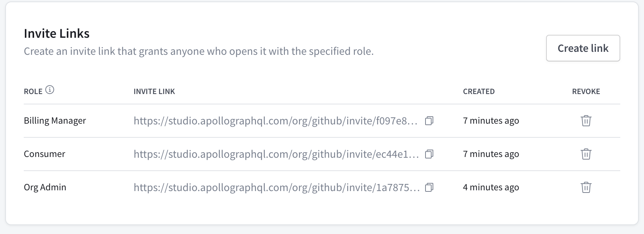Open the Org Admin invite URL
The height and width of the screenshot is (234, 644).
coord(276,187)
